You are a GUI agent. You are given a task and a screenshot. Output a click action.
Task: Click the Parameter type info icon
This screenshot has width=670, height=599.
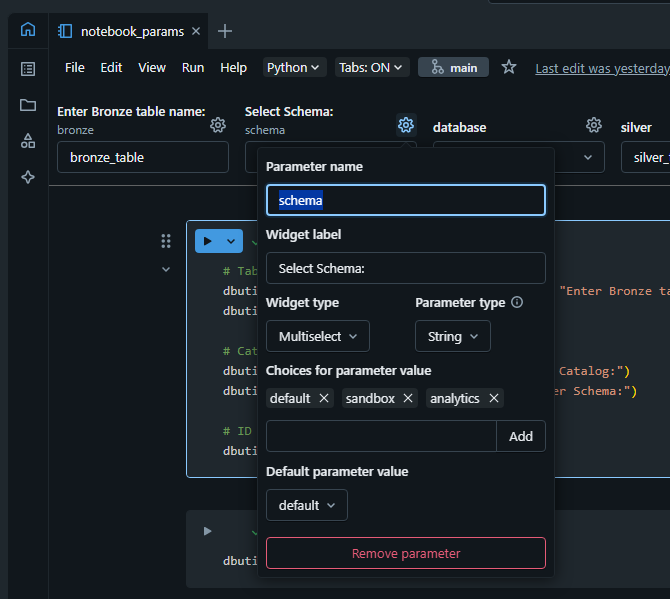(x=517, y=302)
